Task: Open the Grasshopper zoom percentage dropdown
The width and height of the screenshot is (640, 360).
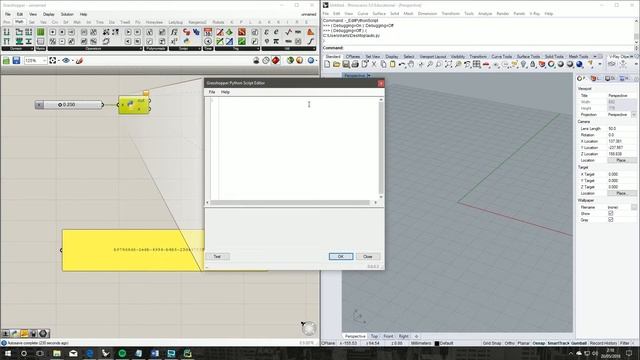Action: (x=44, y=60)
